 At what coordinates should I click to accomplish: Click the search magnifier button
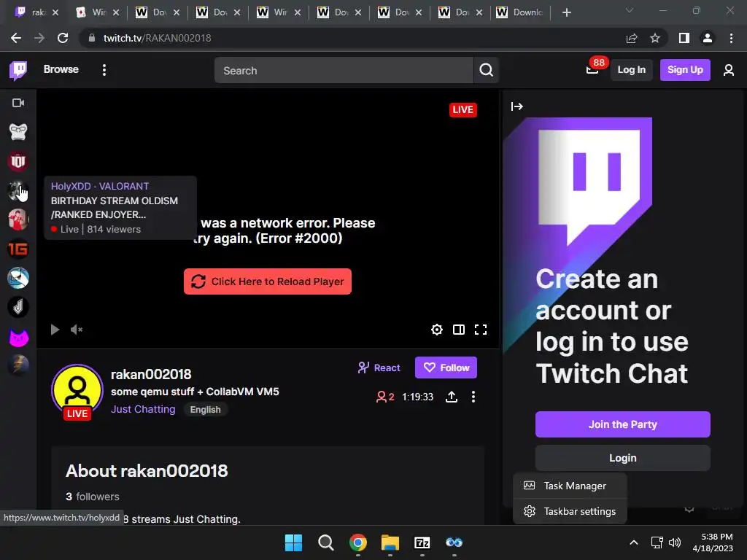pyautogui.click(x=486, y=71)
